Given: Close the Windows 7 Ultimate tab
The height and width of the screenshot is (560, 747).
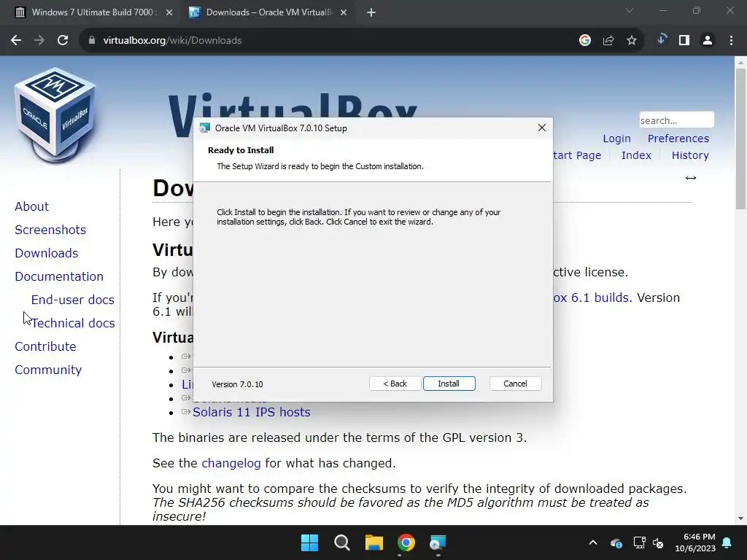Looking at the screenshot, I should point(169,12).
